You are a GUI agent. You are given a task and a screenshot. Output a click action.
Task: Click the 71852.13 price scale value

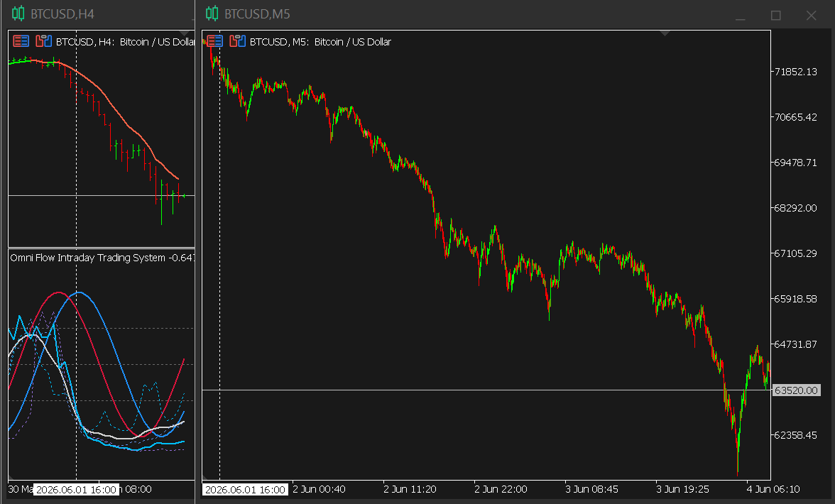[x=795, y=71]
